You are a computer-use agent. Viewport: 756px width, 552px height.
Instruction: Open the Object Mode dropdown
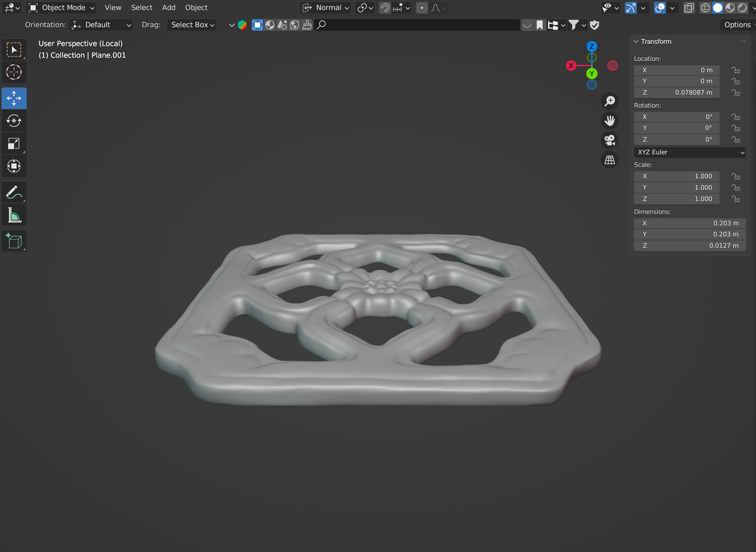(62, 8)
